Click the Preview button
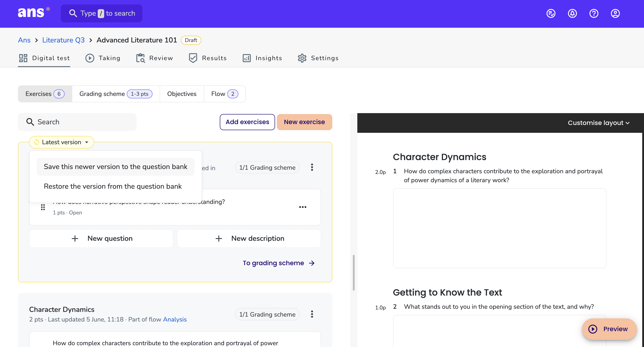Viewport: 644px width, 347px height. coord(609,329)
